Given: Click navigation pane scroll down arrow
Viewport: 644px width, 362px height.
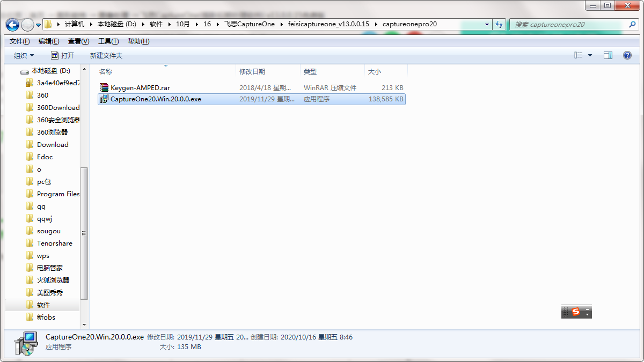Looking at the screenshot, I should [84, 325].
